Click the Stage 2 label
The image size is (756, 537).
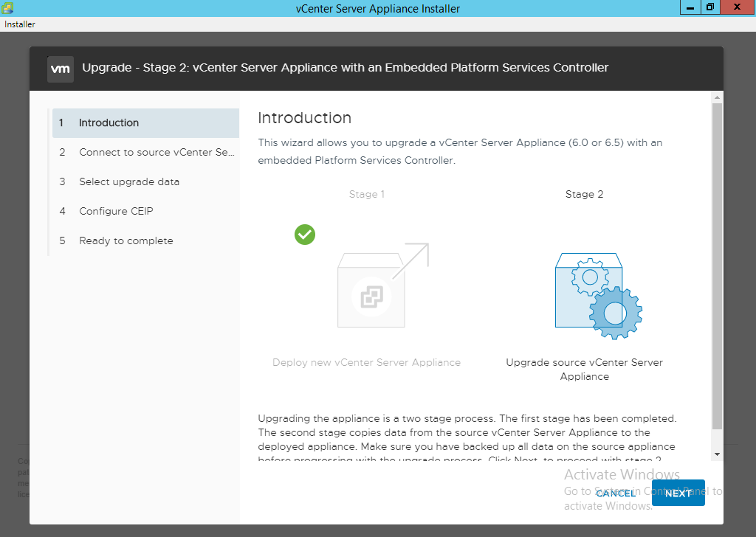[x=584, y=194]
